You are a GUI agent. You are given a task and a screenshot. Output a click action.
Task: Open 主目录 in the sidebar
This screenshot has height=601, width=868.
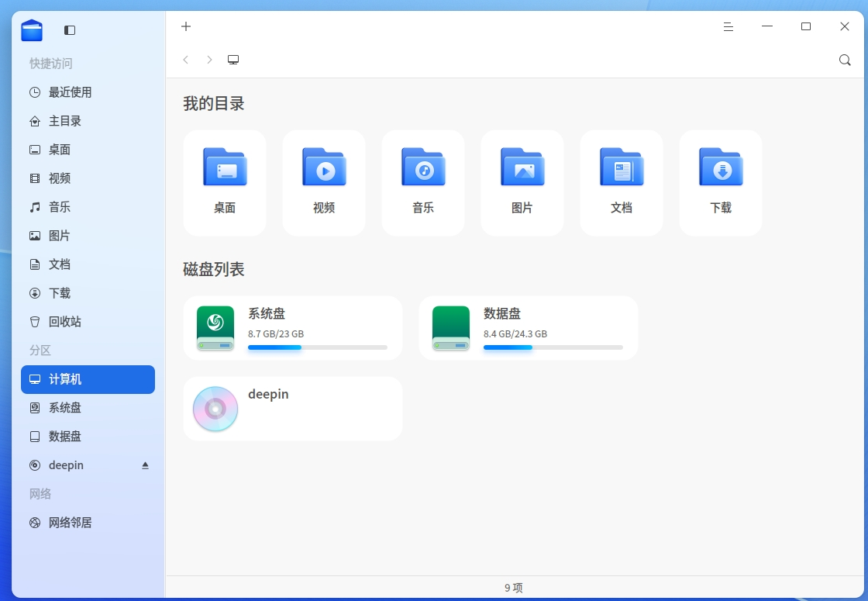click(88, 121)
